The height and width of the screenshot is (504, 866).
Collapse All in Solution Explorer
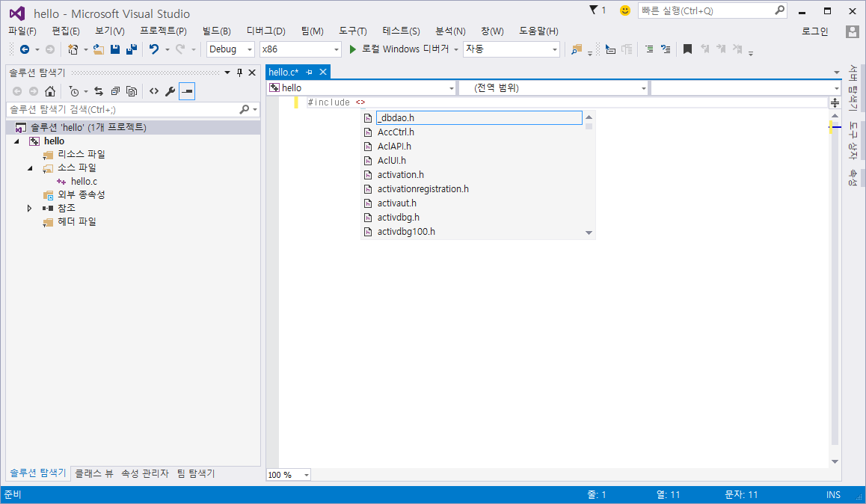tap(115, 91)
